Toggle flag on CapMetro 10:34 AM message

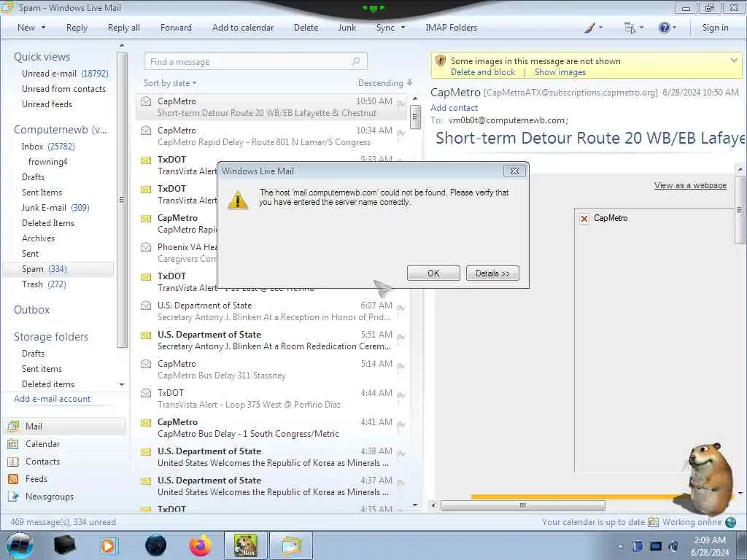click(x=400, y=133)
